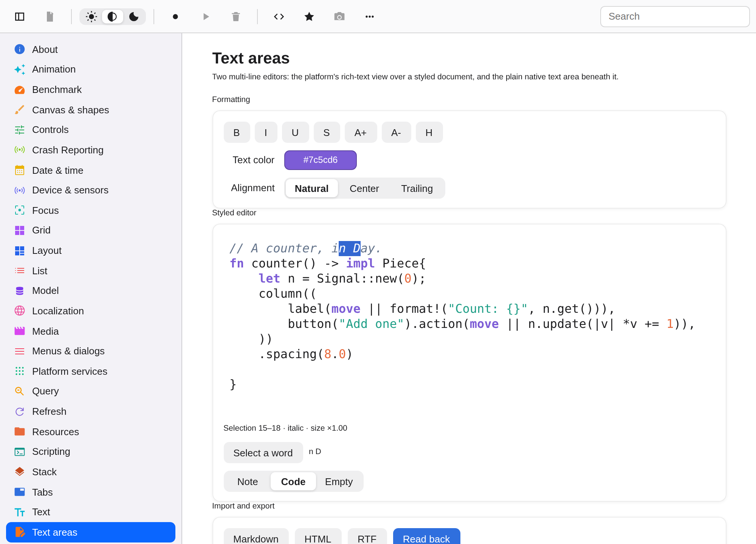Open About in the sidebar
756x544 pixels.
91,49
